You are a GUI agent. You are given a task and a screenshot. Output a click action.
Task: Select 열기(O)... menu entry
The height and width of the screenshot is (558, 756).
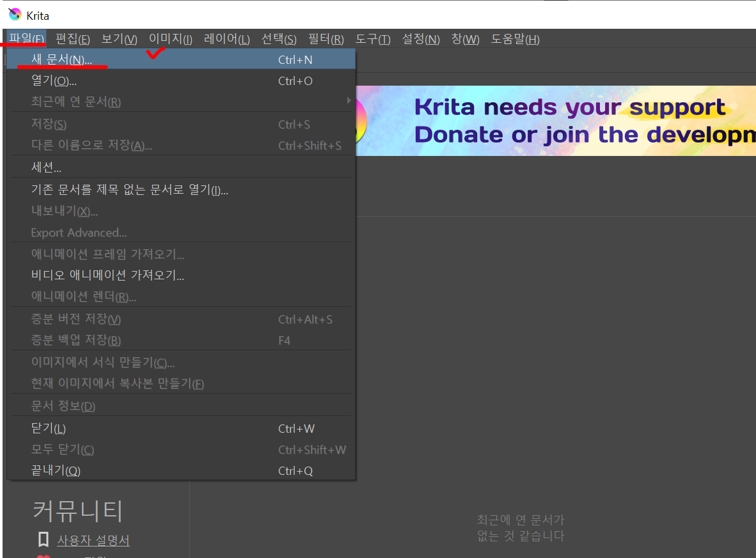(x=181, y=81)
